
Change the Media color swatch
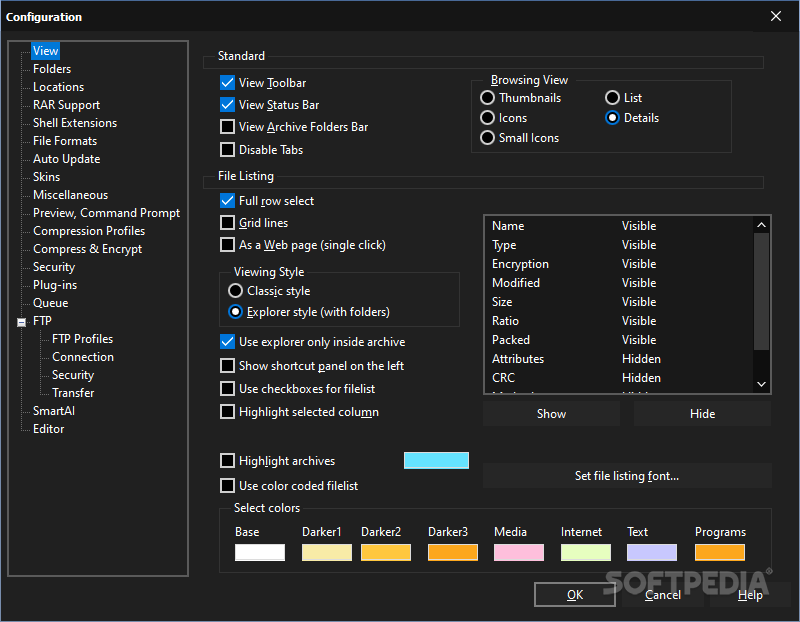[x=519, y=552]
